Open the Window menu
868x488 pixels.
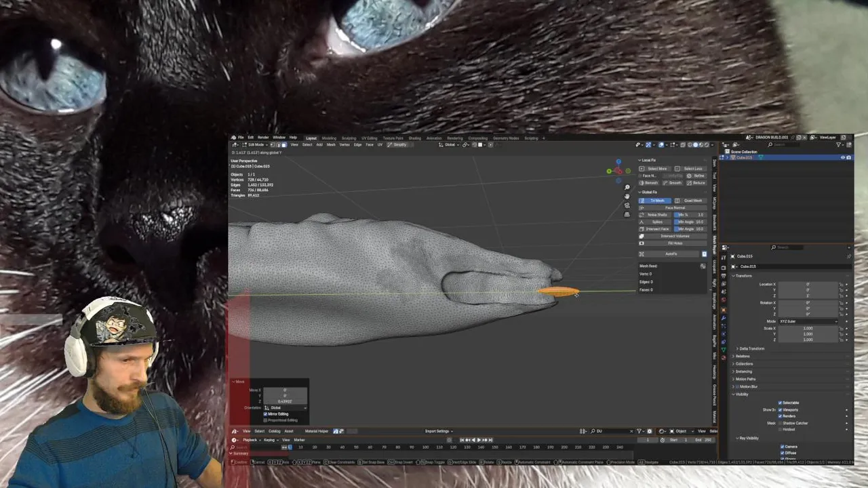[279, 138]
